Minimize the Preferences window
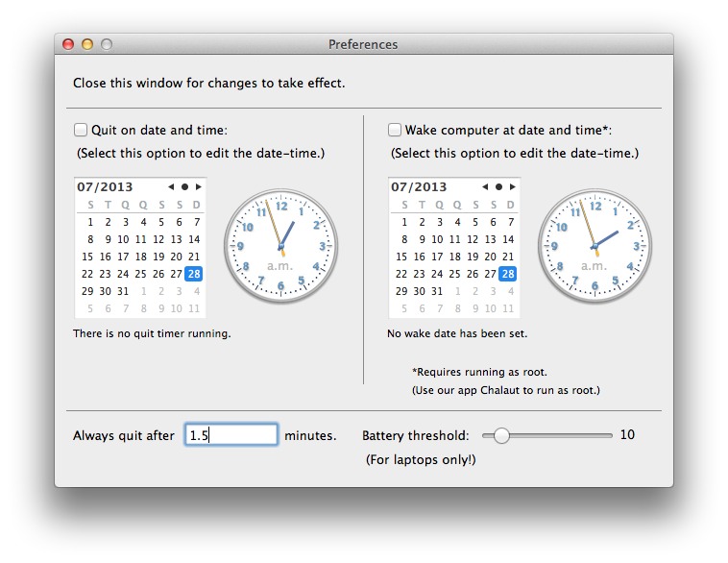The height and width of the screenshot is (563, 728). 87,44
